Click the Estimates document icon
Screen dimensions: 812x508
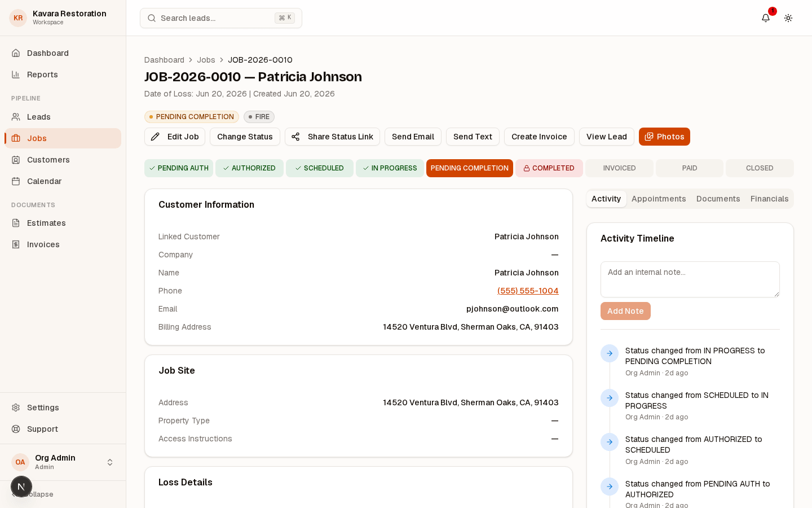(16, 223)
